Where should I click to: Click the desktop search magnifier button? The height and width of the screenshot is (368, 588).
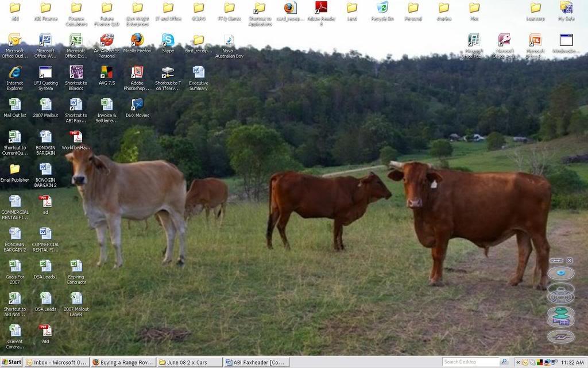click(x=504, y=362)
